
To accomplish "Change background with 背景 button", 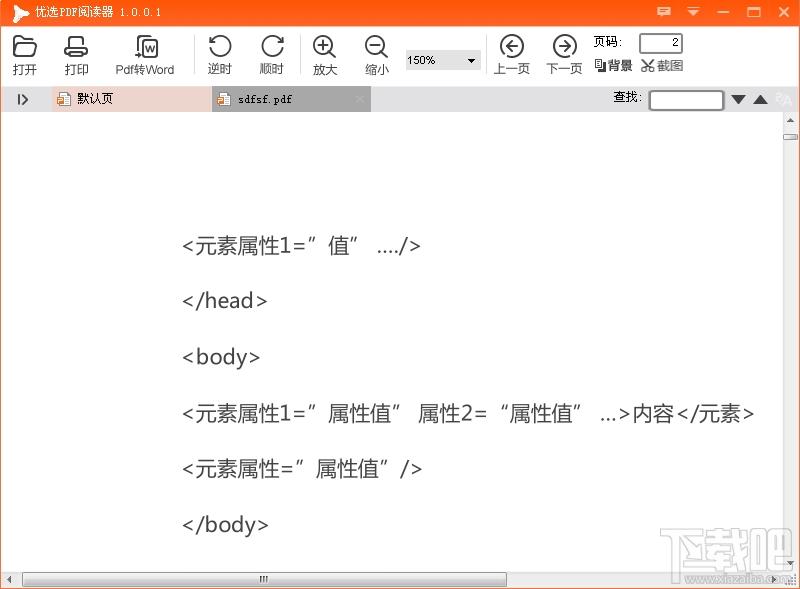I will click(613, 65).
